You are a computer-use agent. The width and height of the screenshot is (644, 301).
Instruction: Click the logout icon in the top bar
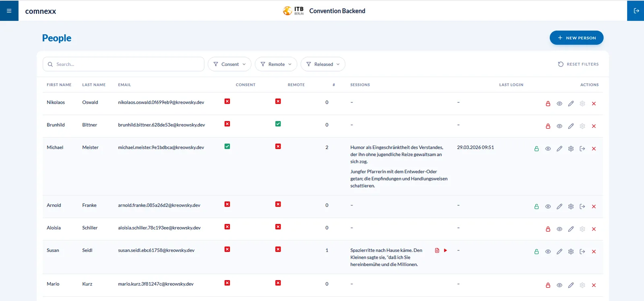tap(636, 11)
